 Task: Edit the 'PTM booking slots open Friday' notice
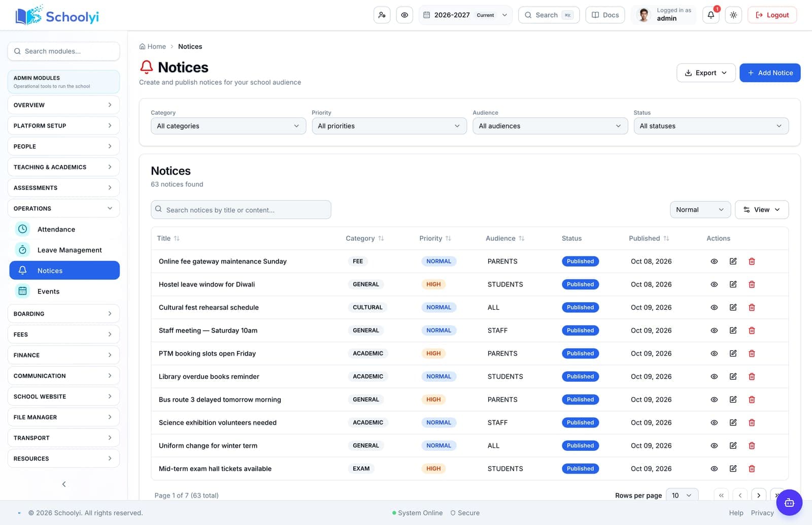click(x=733, y=353)
